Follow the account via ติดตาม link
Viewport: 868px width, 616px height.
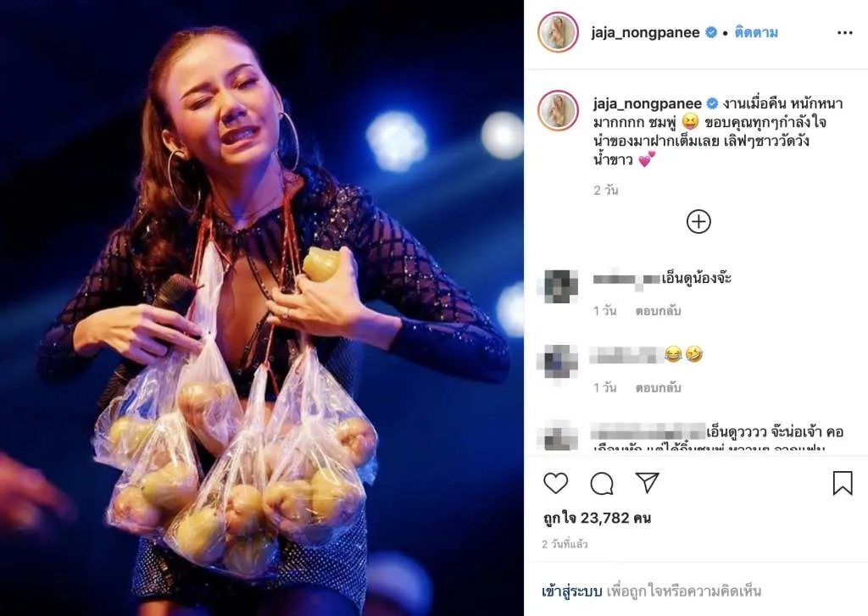[x=756, y=33]
